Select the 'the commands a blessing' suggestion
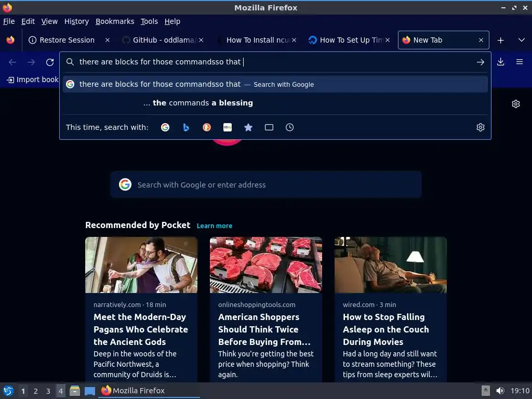Image resolution: width=532 pixels, height=399 pixels. 275,103
